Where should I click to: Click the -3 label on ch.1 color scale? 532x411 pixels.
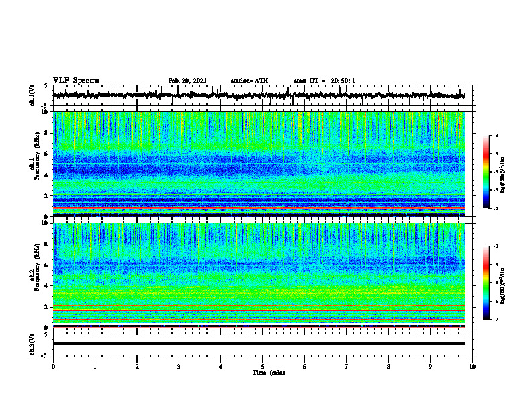coord(496,135)
